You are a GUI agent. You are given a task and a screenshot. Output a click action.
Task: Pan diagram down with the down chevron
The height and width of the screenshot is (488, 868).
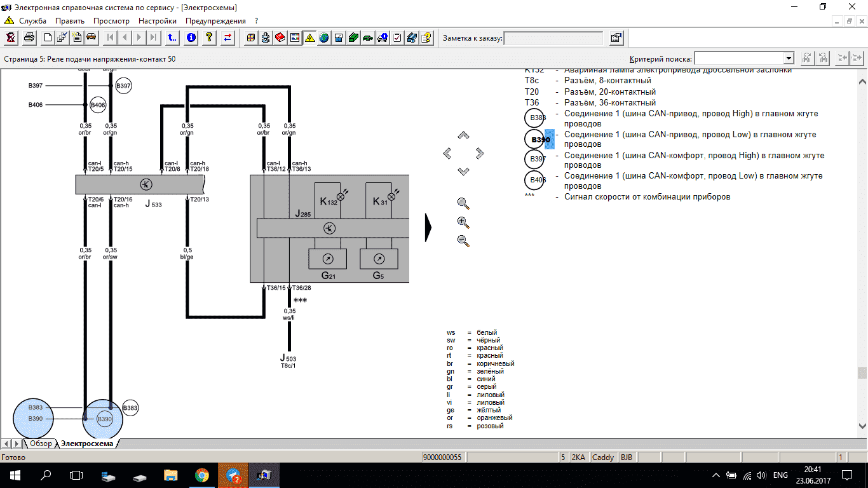click(x=463, y=171)
